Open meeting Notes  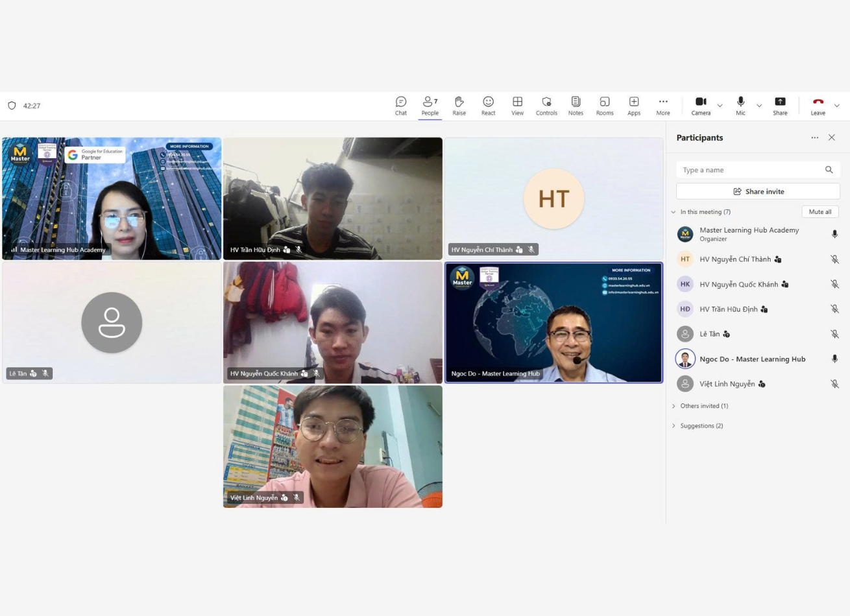click(576, 106)
